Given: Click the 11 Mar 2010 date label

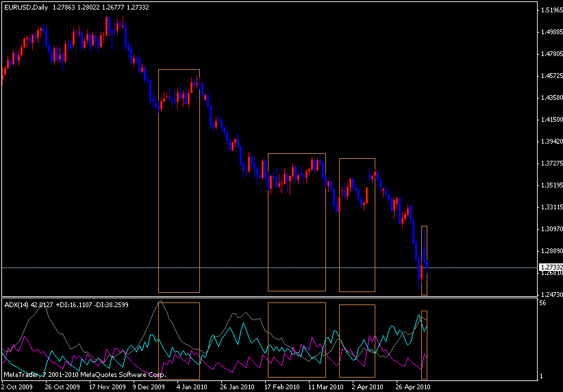Looking at the screenshot, I should pos(325,387).
